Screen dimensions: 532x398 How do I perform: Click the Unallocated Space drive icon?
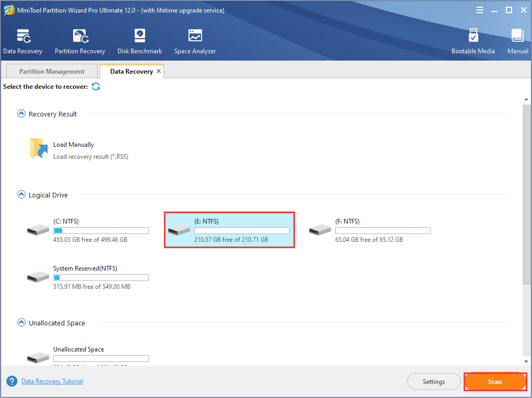pos(38,358)
